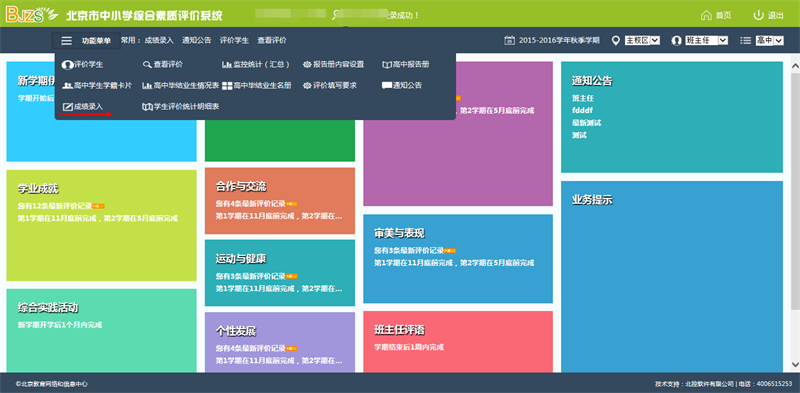Click 首页 home link
The image size is (800, 393).
(x=723, y=15)
